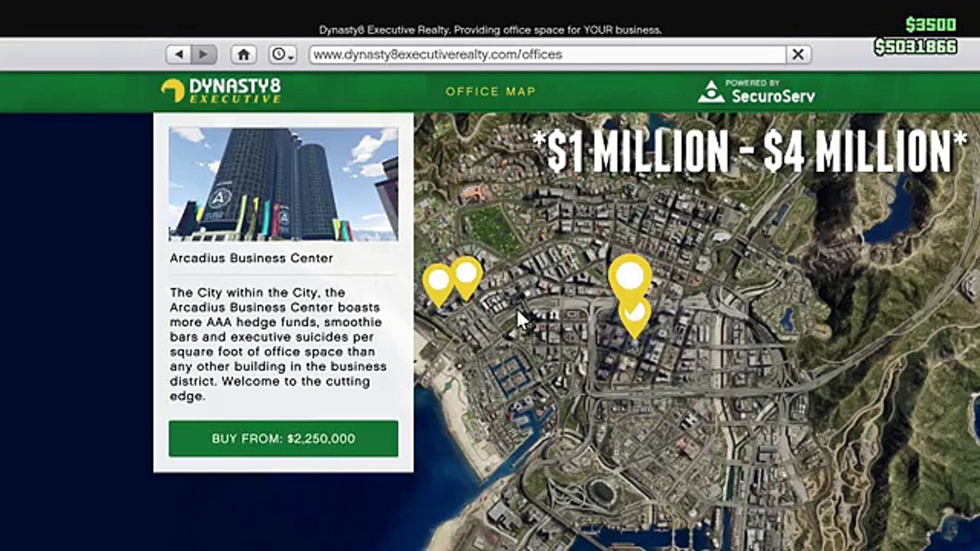Click the $3500 cash display

click(930, 24)
